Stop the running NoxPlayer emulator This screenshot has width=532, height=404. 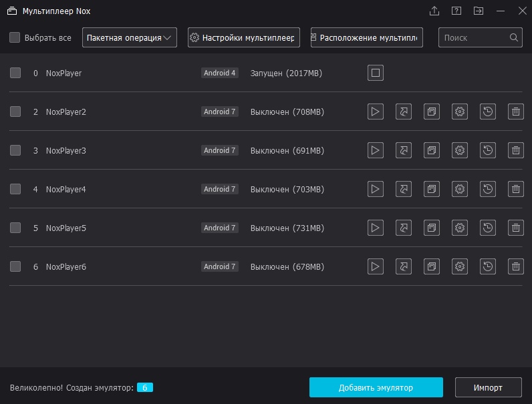click(x=376, y=73)
